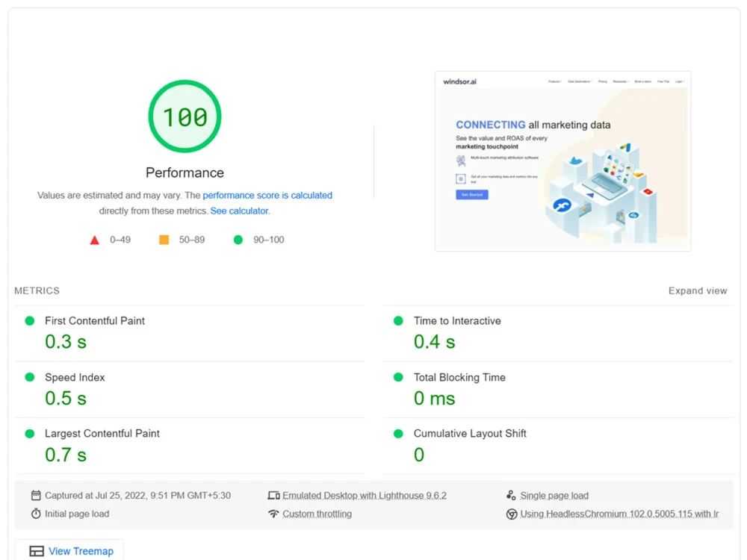Click the 0 ms Total Blocking Time value
747x560 pixels.
[x=435, y=399]
